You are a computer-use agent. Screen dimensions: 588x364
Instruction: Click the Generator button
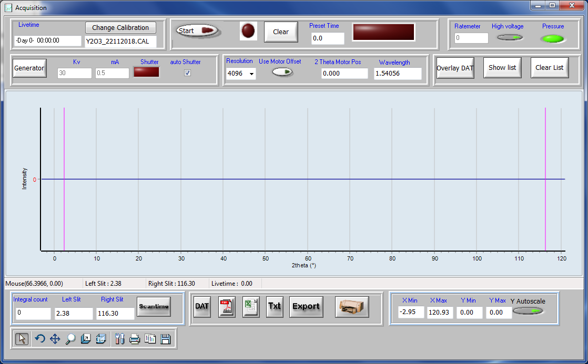(x=29, y=68)
